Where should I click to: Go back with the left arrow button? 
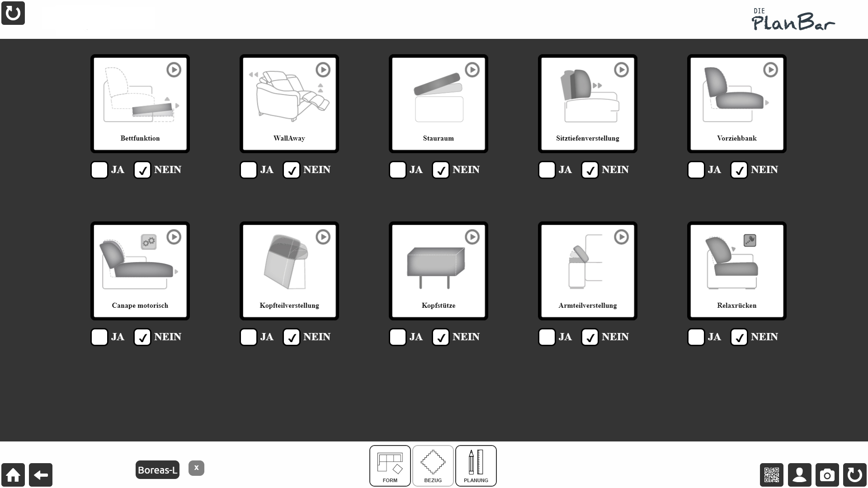(x=41, y=475)
